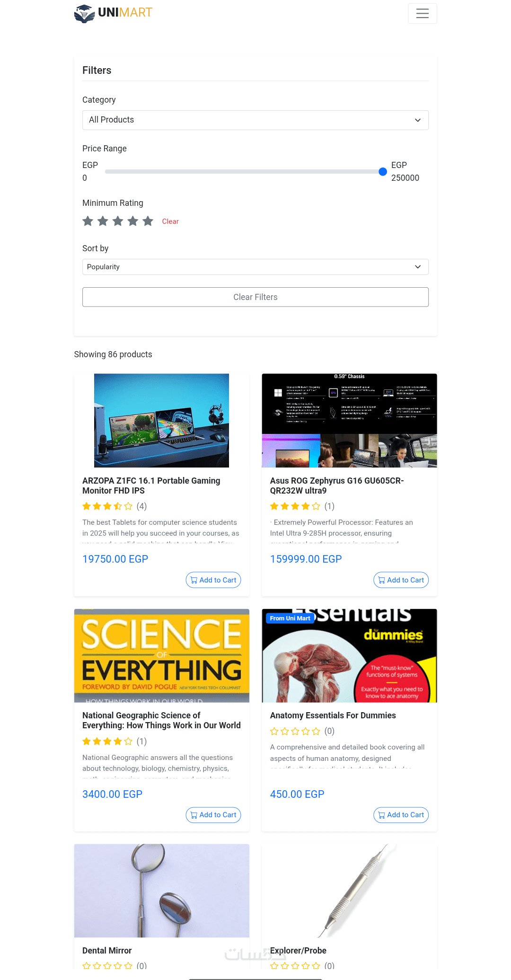
Task: Open the hamburger navigation menu
Action: point(422,13)
